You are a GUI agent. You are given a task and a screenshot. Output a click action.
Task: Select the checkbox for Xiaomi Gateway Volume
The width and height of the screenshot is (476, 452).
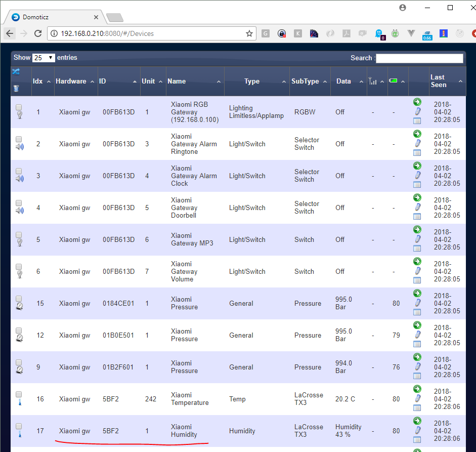[x=19, y=267]
